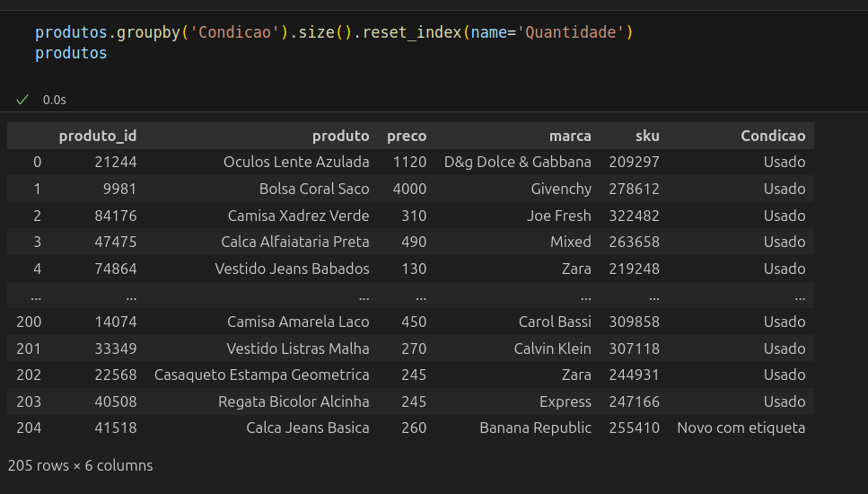The width and height of the screenshot is (868, 494).
Task: Click the 'Novo com etiqueta' condition cell
Action: tap(741, 428)
